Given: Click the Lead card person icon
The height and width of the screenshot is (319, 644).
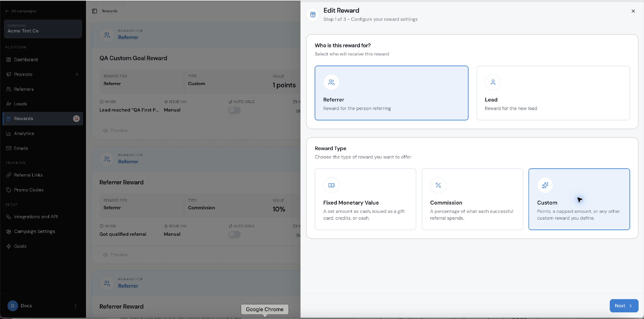Looking at the screenshot, I should pyautogui.click(x=493, y=82).
